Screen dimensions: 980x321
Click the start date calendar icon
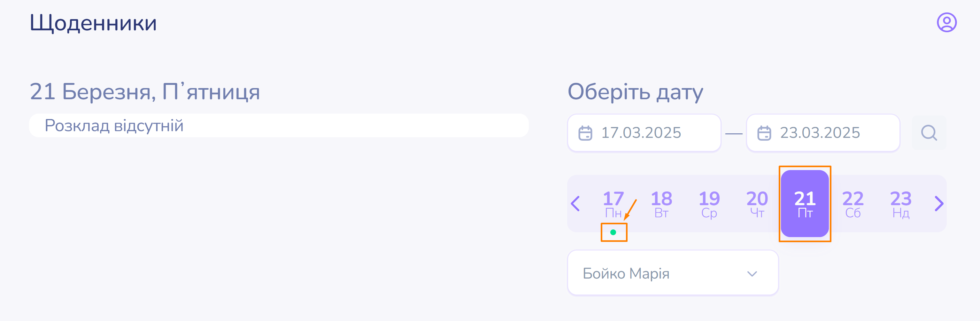[585, 133]
